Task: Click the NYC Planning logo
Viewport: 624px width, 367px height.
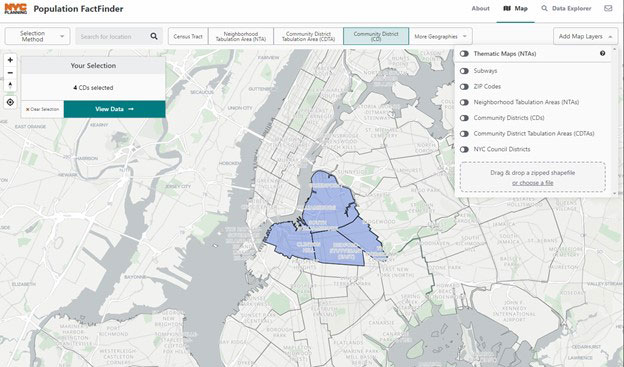Action: coord(16,8)
